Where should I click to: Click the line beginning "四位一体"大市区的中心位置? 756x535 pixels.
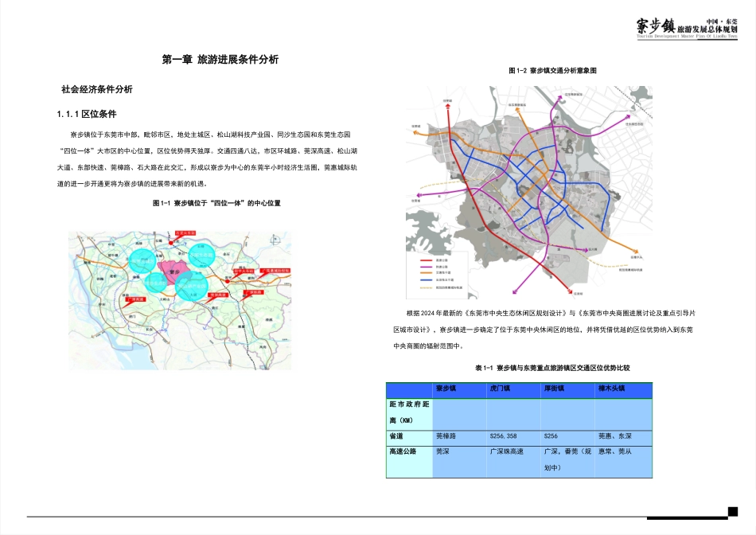click(208, 151)
